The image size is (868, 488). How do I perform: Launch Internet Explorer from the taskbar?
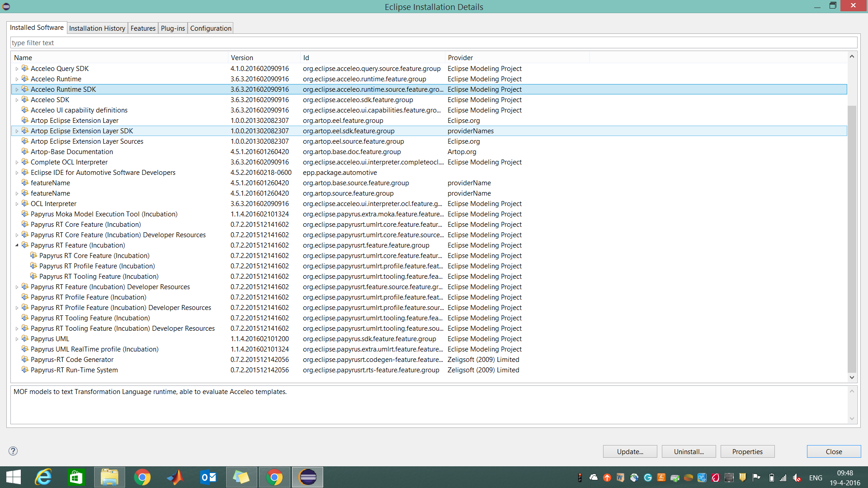[44, 477]
